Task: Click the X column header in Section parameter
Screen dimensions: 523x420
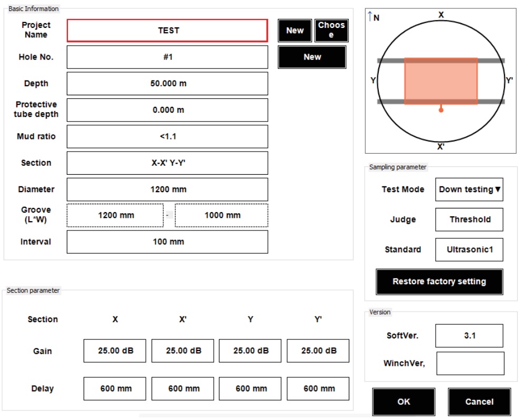Action: click(115, 320)
